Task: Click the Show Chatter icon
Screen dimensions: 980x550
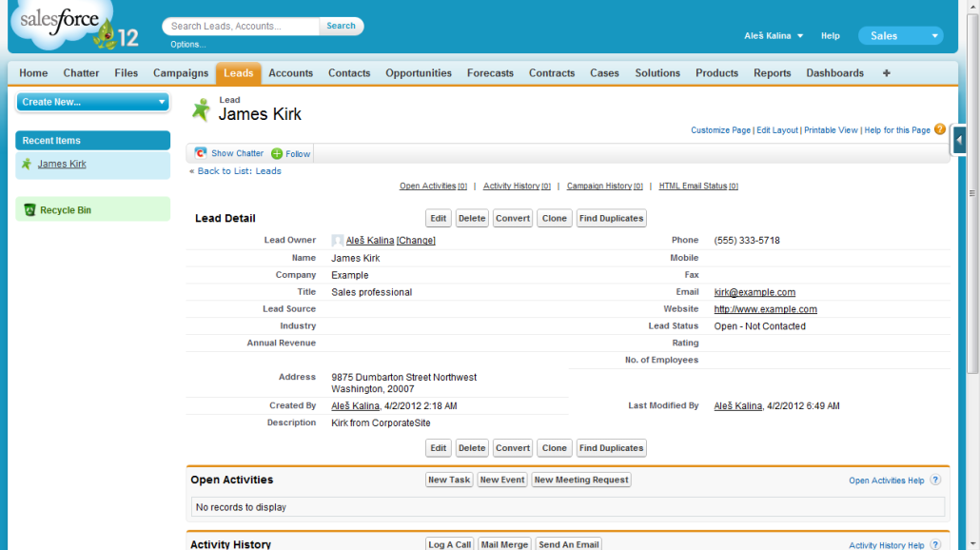Action: (x=201, y=153)
